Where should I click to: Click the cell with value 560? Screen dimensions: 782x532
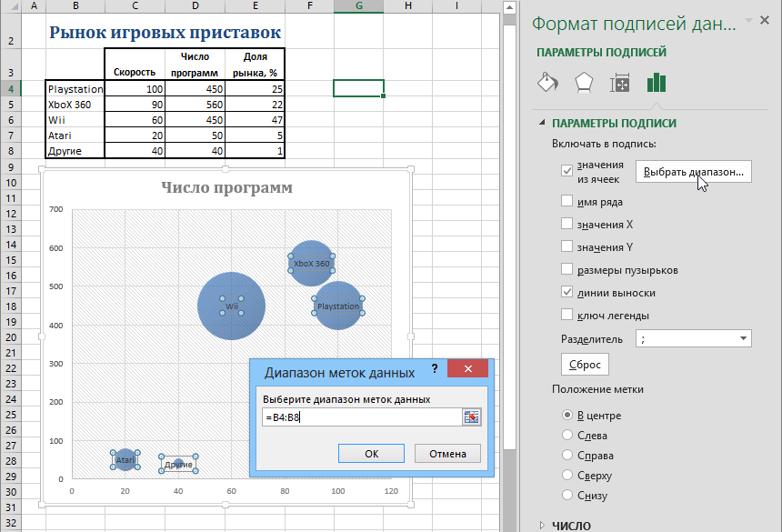click(195, 105)
